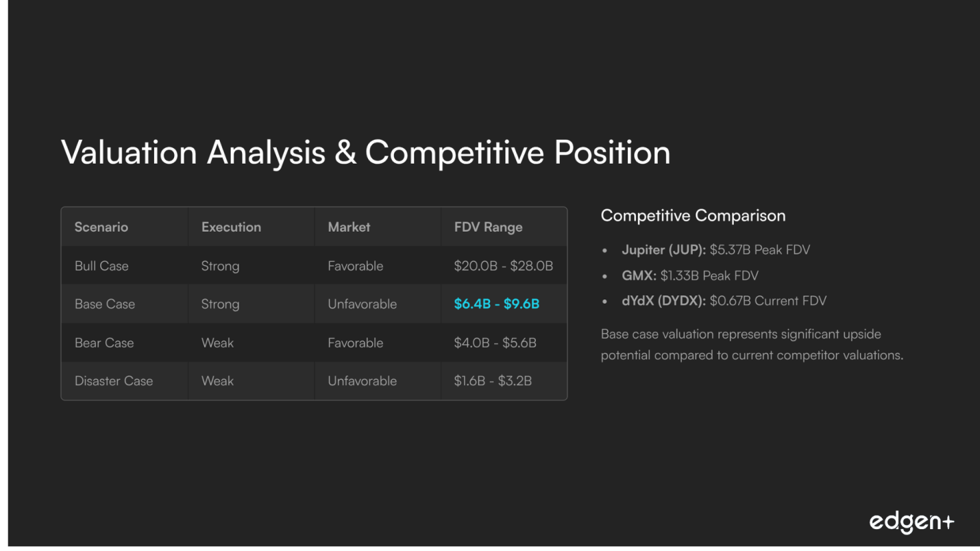Click the Base Case row label
The image size is (980, 551).
105,304
